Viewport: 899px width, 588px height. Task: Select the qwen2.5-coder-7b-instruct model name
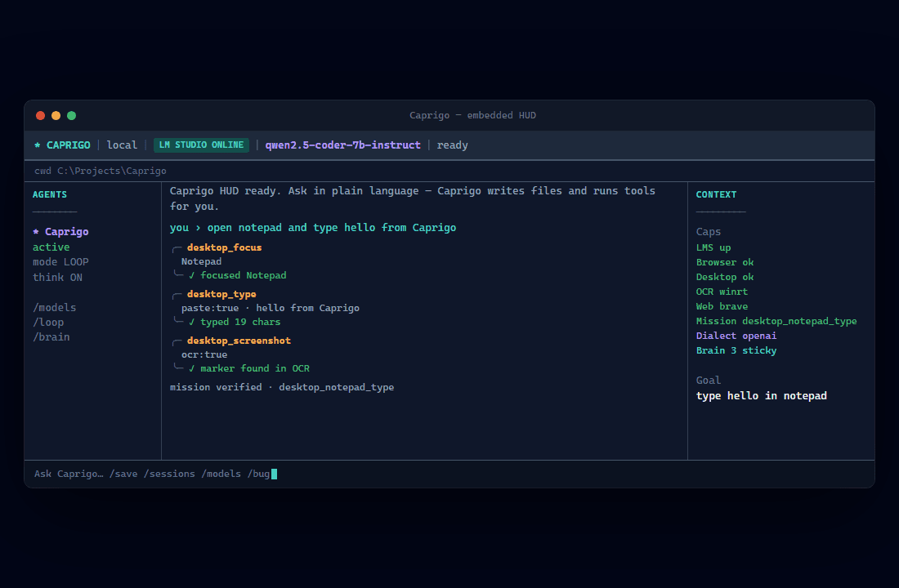coord(343,145)
